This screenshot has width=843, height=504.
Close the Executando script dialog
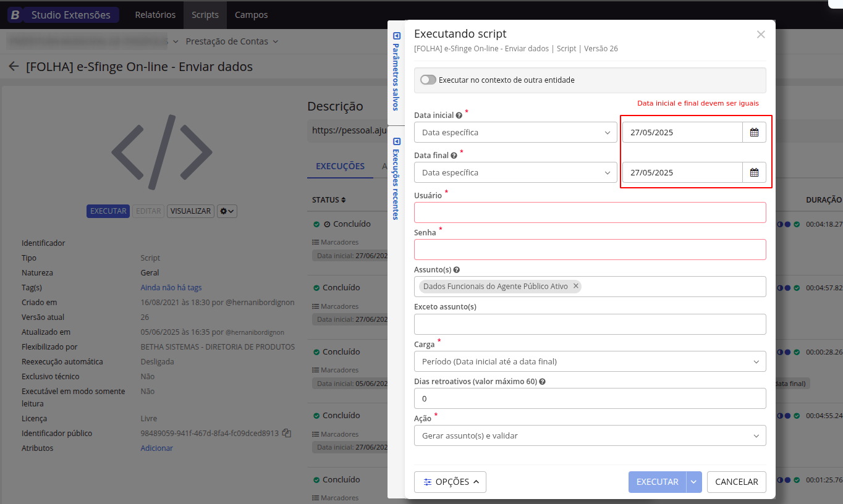(x=761, y=35)
